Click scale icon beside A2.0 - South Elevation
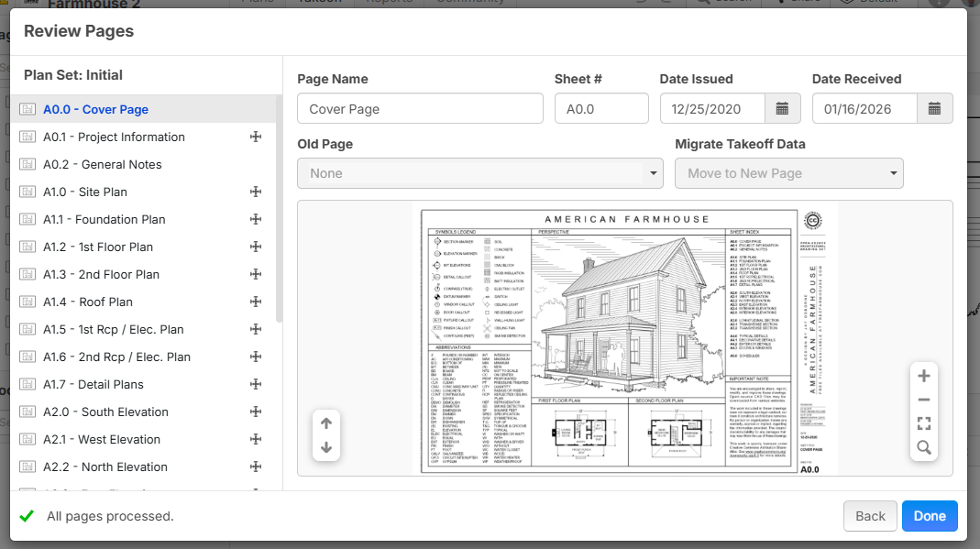980x549 pixels. pos(256,412)
